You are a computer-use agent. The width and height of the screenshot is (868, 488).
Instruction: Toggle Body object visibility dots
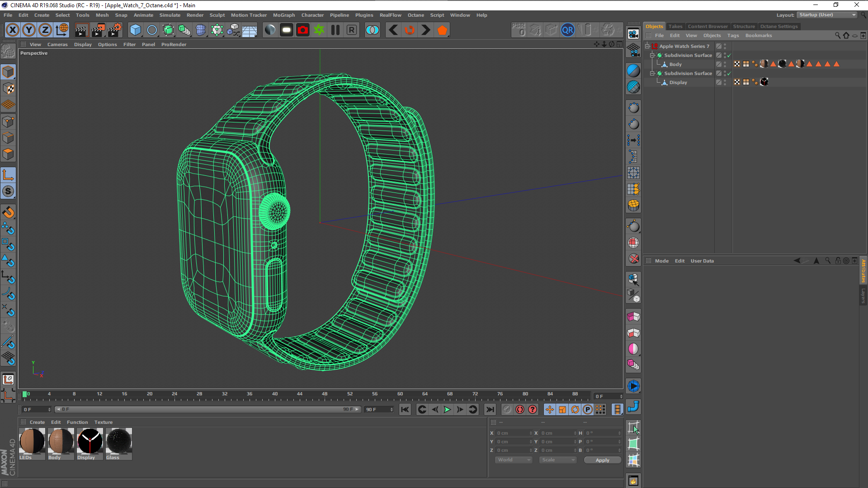pos(725,64)
